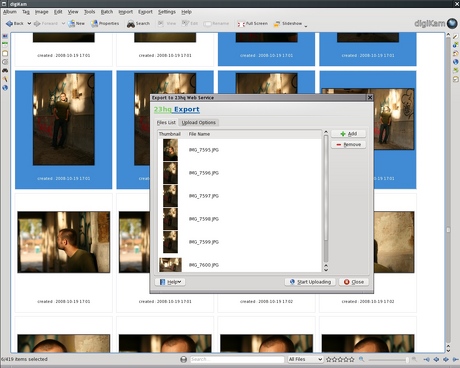
Task: Open the Geolocation globe tab in right sidebar
Action: tap(456, 62)
